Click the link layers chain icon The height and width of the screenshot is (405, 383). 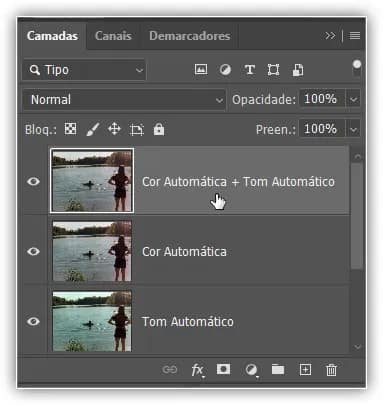tap(170, 369)
